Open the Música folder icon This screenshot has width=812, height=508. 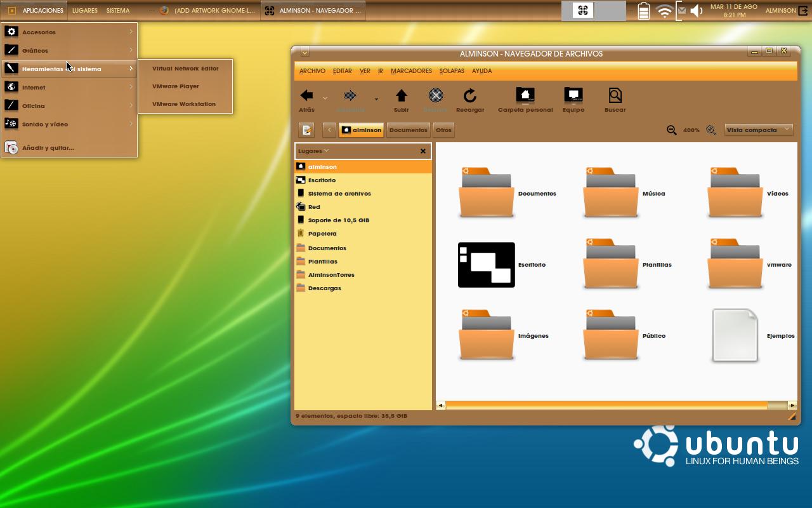point(611,193)
